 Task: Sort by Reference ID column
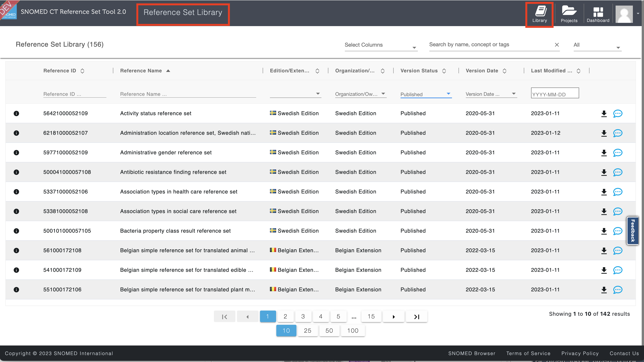coord(82,71)
